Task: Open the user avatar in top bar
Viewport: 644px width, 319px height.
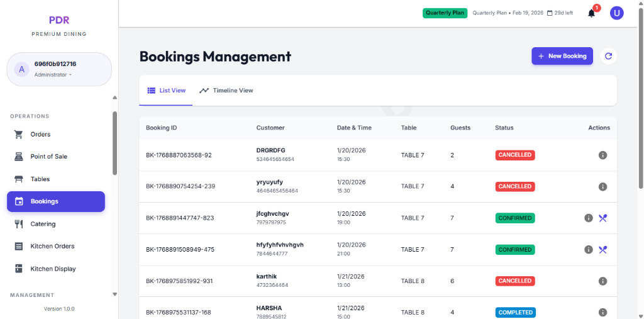Action: pos(617,13)
